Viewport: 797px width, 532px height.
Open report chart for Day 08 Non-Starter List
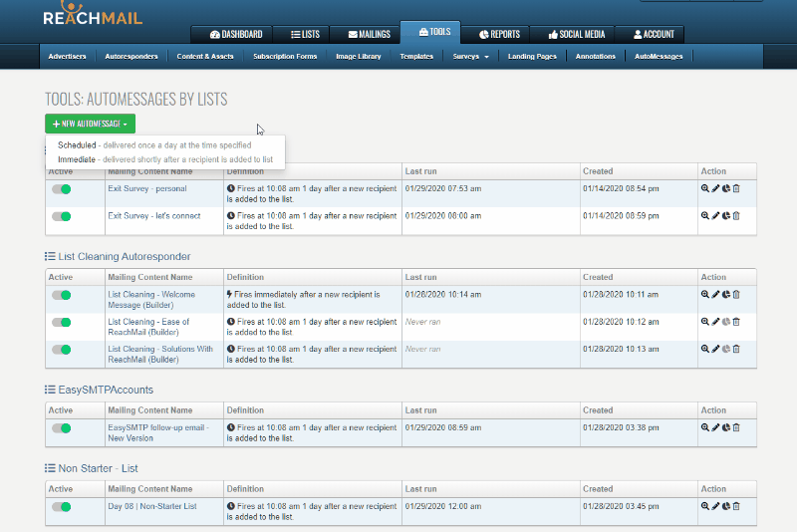tap(725, 506)
